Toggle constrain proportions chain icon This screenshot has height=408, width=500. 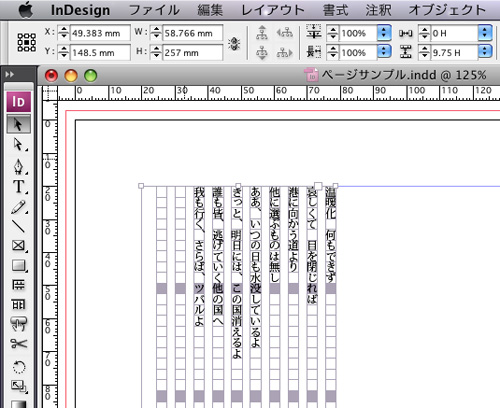click(234, 44)
